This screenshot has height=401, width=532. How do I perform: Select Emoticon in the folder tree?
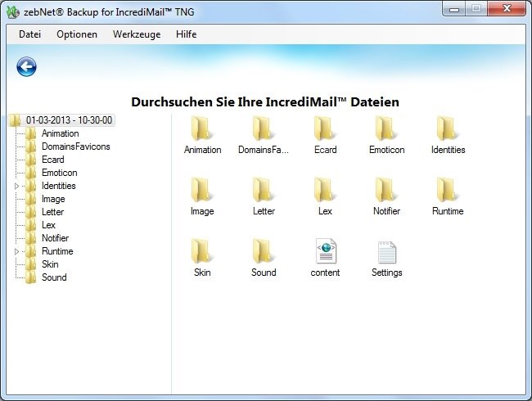[x=60, y=173]
